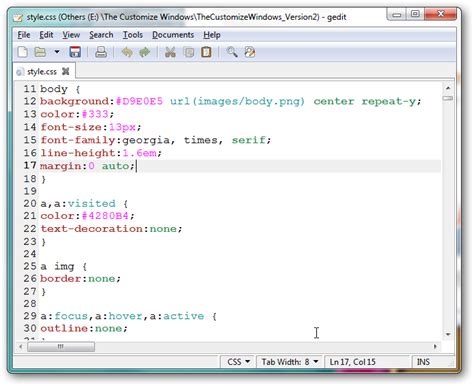This screenshot has height=386, width=474.
Task: Open the Search menu
Action: coord(101,35)
